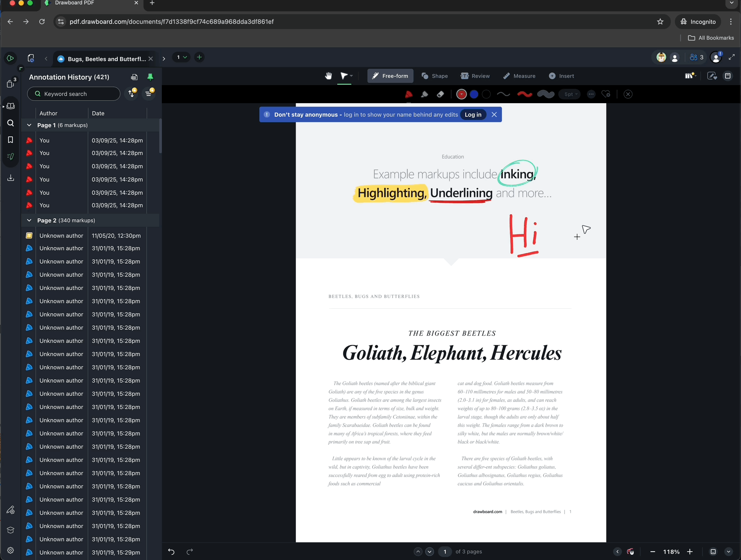Select the eraser tool
This screenshot has height=560, width=741.
point(440,94)
